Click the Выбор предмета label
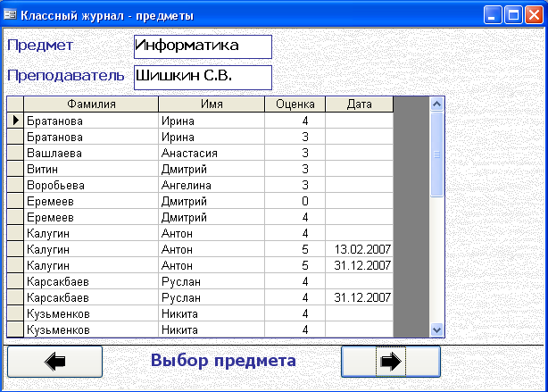The image size is (548, 392). (223, 361)
